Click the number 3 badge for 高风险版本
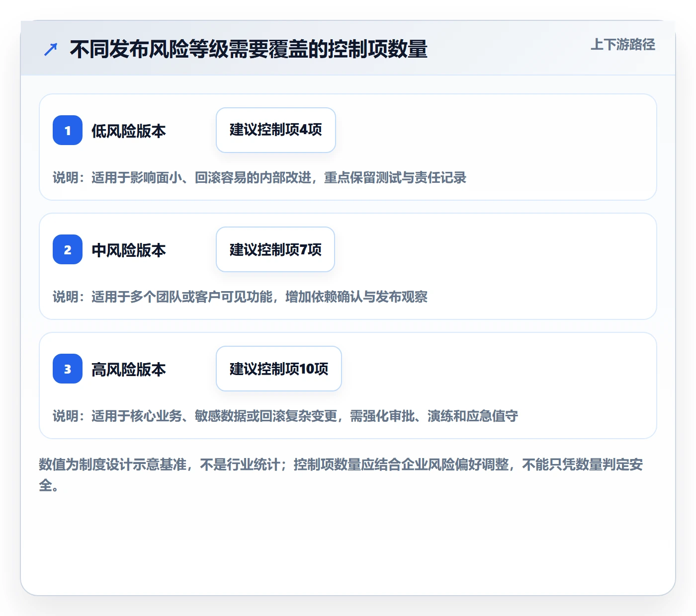The height and width of the screenshot is (616, 696). [68, 369]
